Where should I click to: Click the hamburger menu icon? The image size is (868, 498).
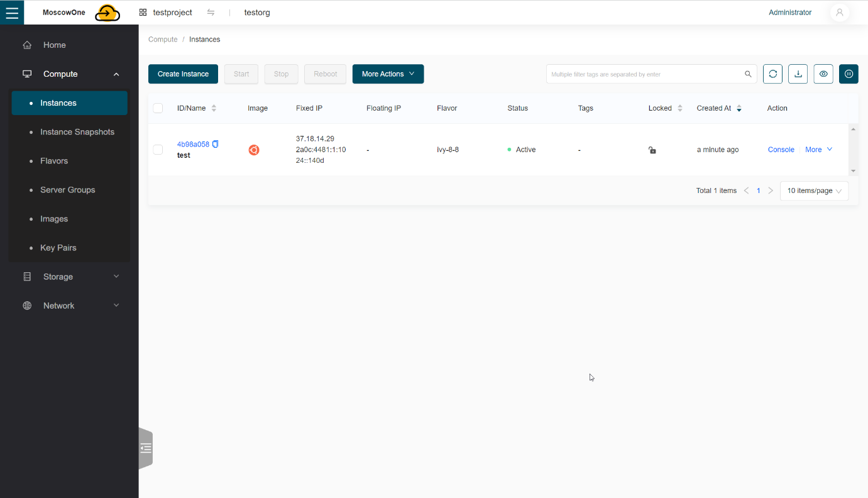tap(12, 13)
